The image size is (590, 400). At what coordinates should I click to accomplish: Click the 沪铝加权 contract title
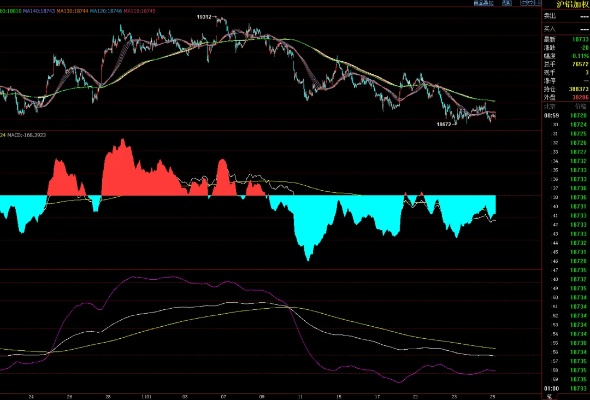pyautogui.click(x=571, y=4)
